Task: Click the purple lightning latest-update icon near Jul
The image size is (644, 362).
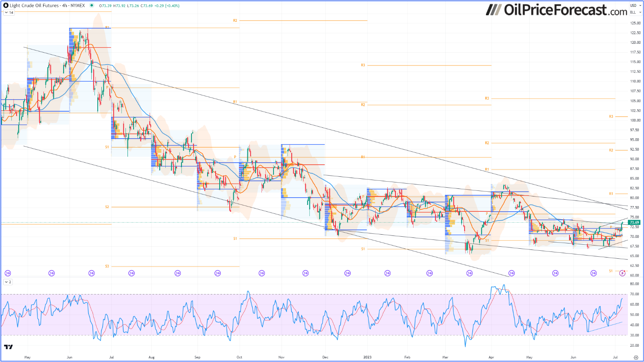Action: (623, 273)
